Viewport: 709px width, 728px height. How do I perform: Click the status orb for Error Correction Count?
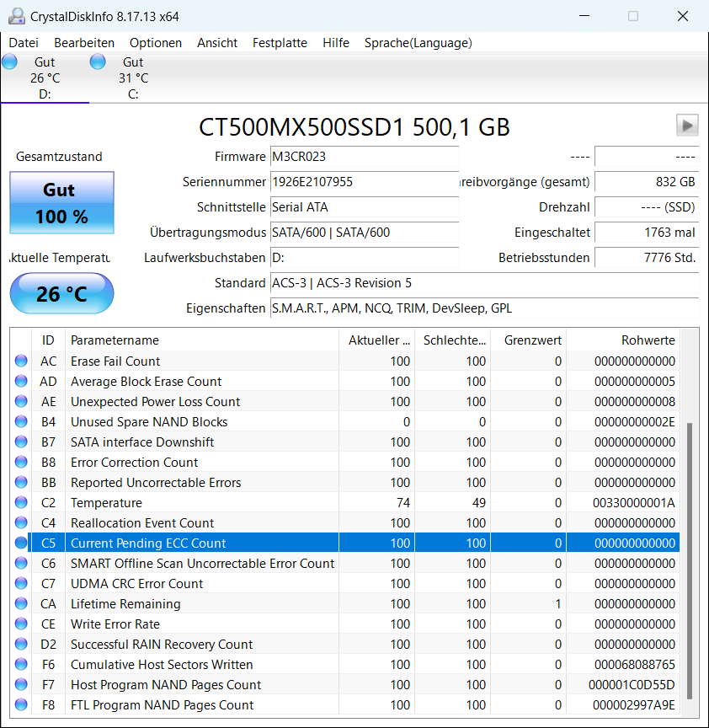tap(21, 462)
